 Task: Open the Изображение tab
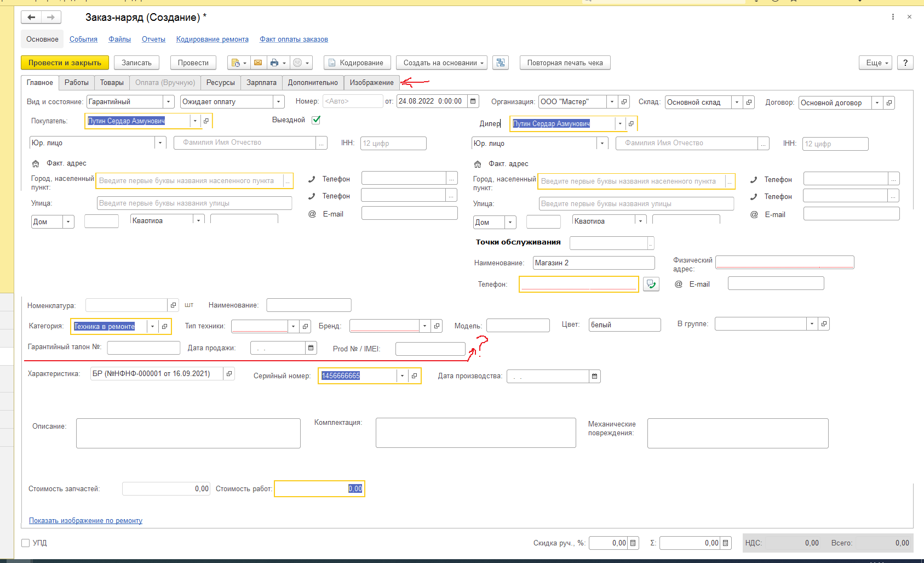click(371, 83)
